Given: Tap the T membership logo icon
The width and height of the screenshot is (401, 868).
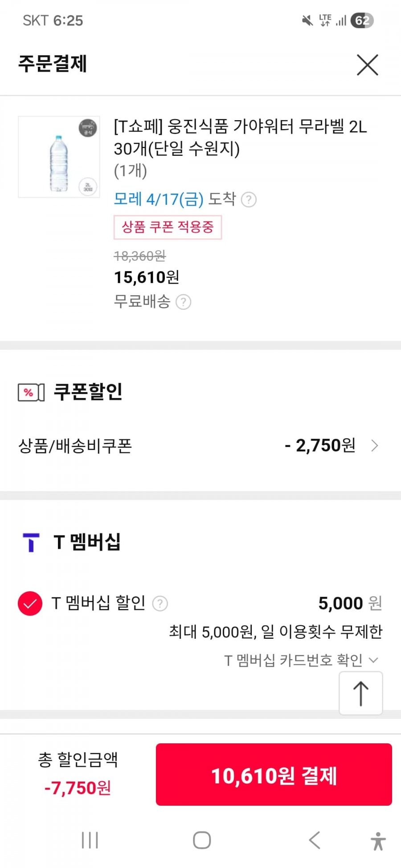Looking at the screenshot, I should click(31, 542).
